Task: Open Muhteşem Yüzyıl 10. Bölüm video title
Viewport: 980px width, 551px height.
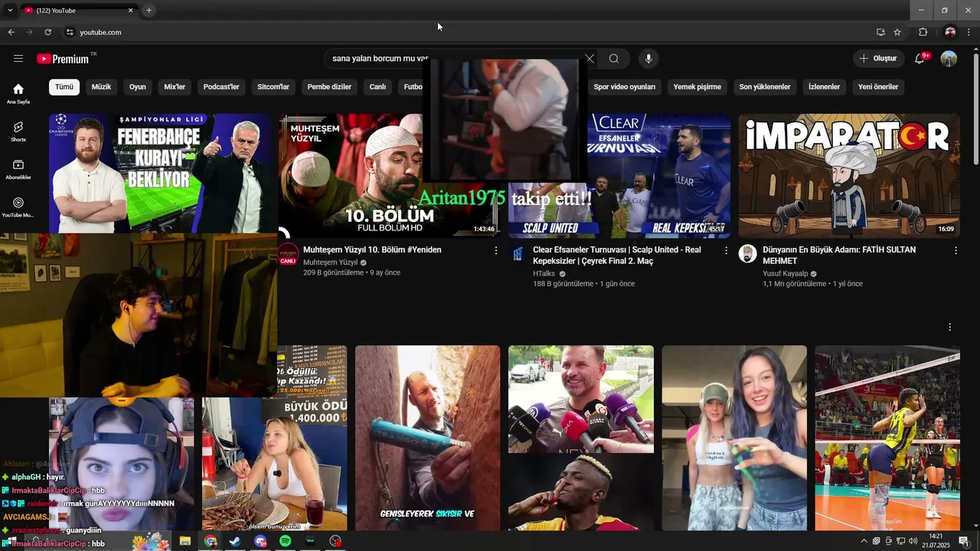Action: (372, 249)
